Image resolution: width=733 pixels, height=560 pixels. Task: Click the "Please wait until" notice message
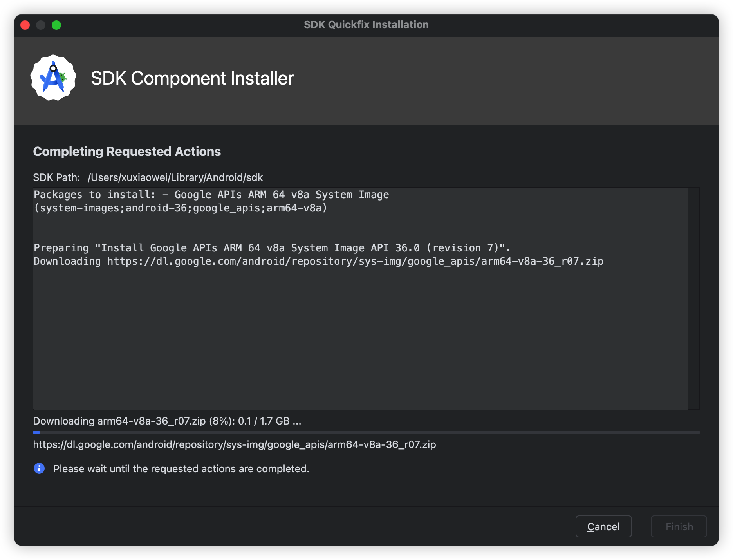pos(181,469)
